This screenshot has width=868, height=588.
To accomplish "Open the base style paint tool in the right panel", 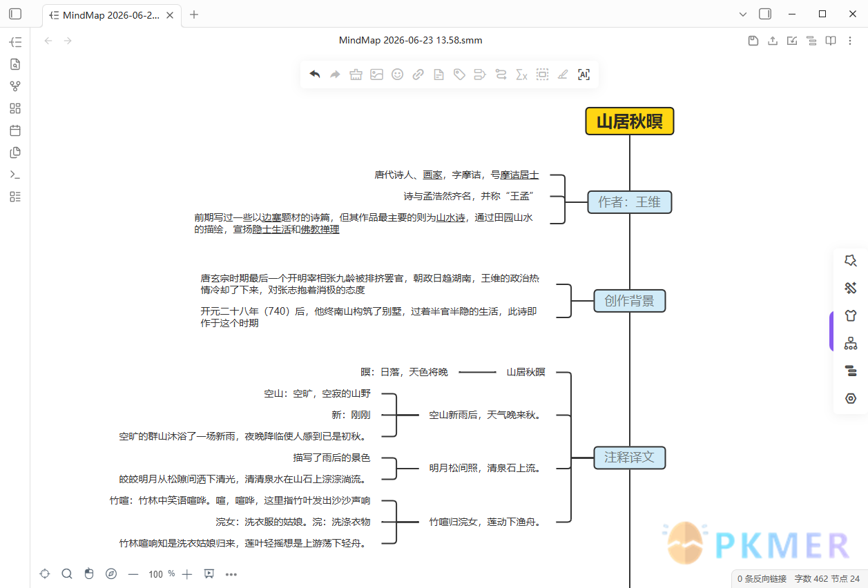I will (x=851, y=288).
